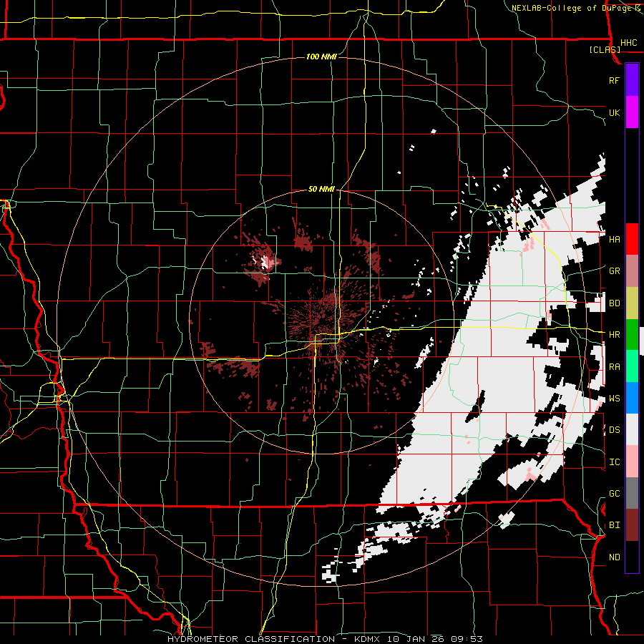Click the '50 NMI' range ring label

click(x=321, y=189)
